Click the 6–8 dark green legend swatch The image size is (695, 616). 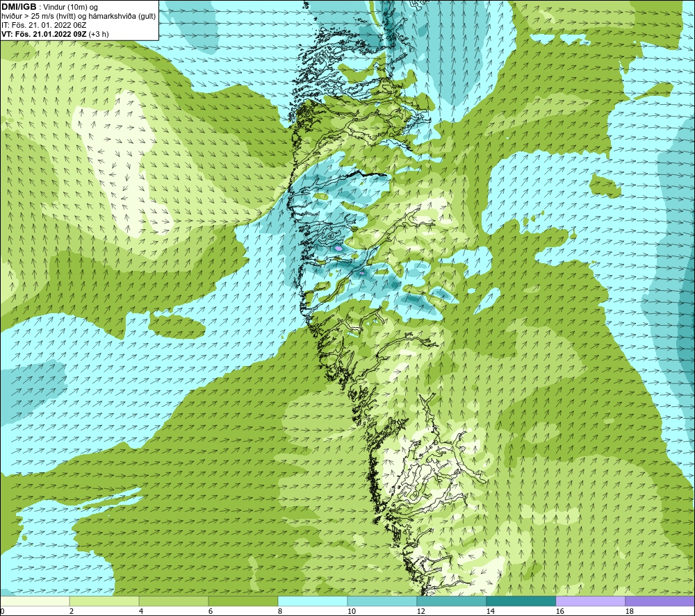243,601
